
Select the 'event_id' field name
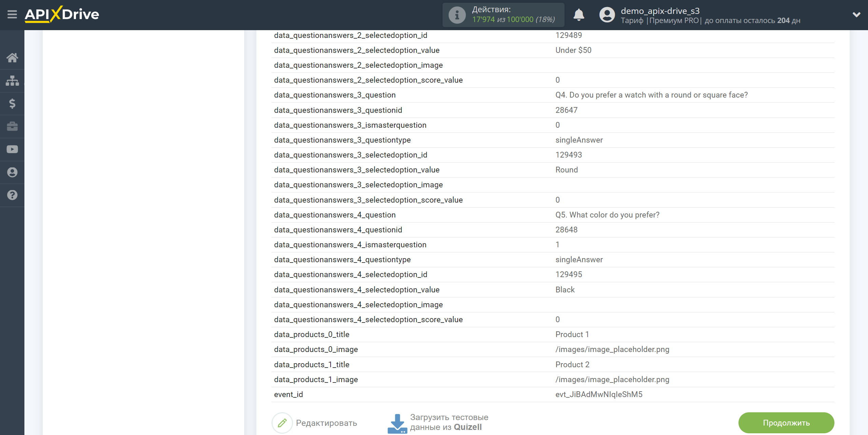point(288,394)
